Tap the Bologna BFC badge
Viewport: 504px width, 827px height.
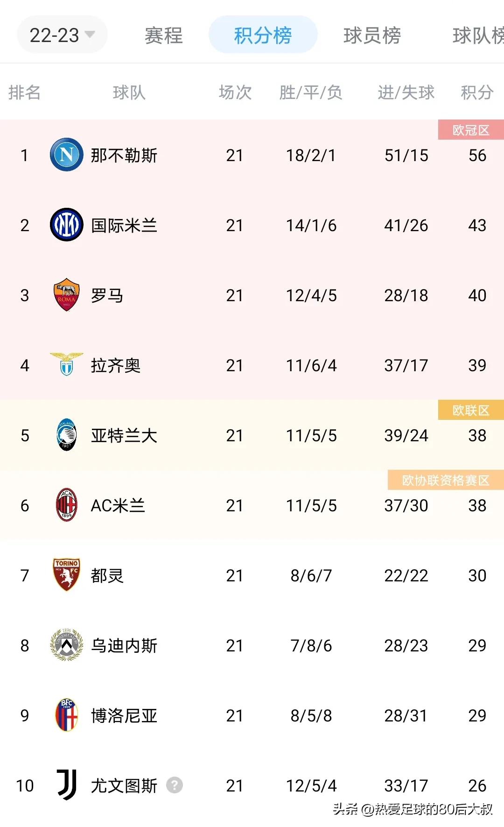pyautogui.click(x=66, y=715)
